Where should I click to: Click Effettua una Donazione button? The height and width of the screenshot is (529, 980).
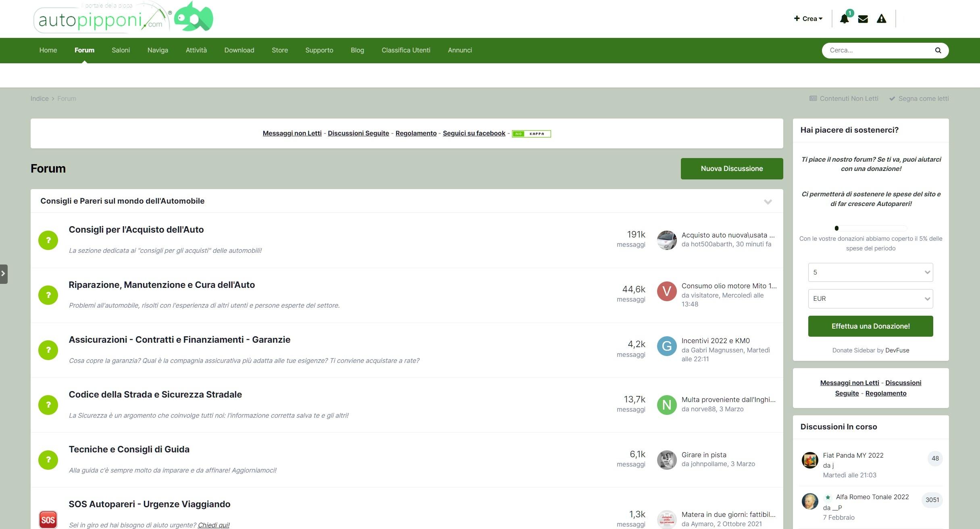(870, 326)
